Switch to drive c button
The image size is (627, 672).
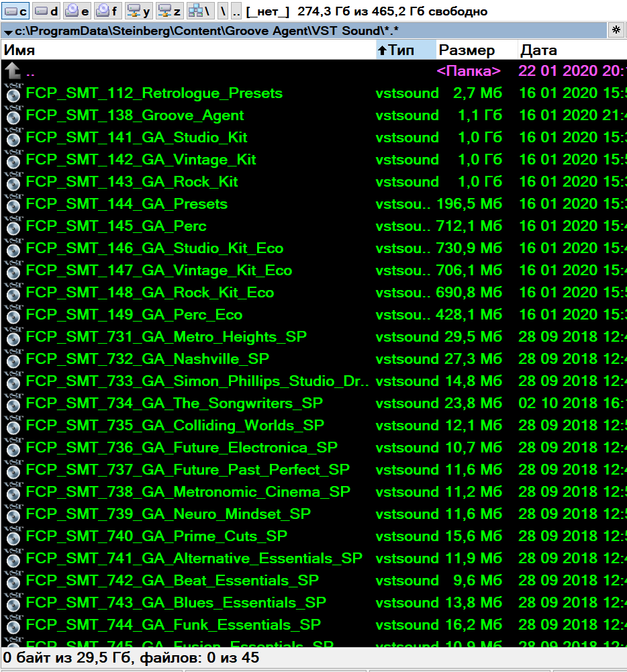(16, 11)
